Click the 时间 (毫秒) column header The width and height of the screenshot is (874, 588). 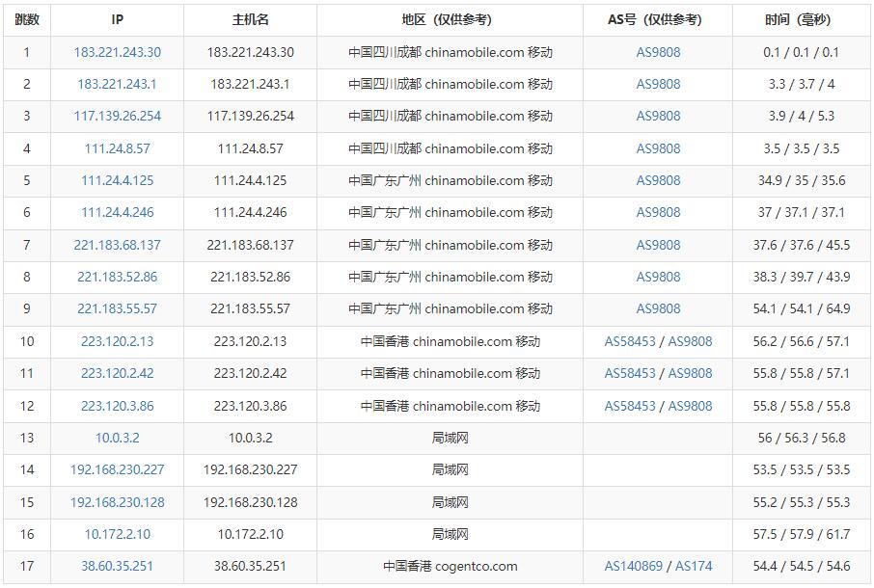coord(801,20)
